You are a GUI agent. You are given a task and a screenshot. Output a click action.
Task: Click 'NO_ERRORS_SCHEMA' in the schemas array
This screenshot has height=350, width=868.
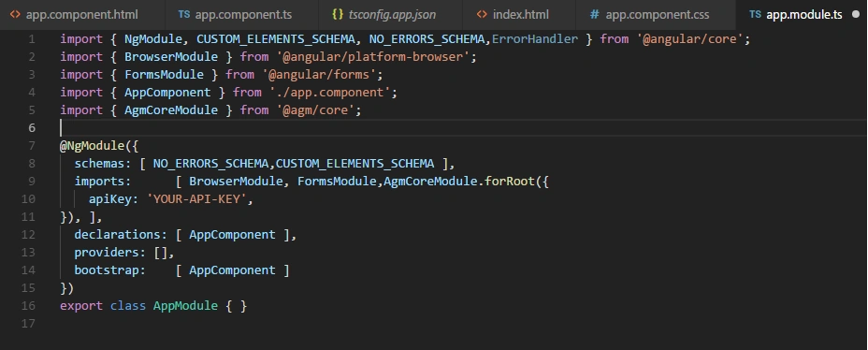pos(210,164)
